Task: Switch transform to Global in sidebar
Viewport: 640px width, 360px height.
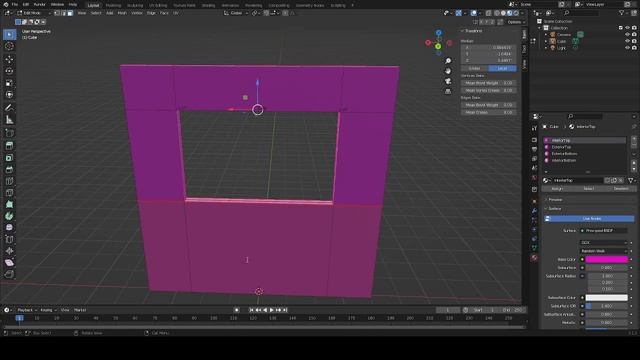Action: tap(475, 69)
